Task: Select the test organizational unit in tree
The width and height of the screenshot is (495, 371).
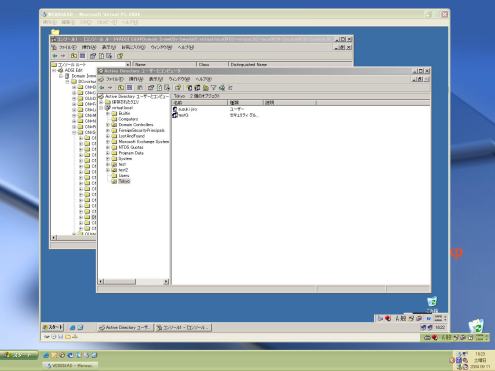Action: click(x=122, y=164)
